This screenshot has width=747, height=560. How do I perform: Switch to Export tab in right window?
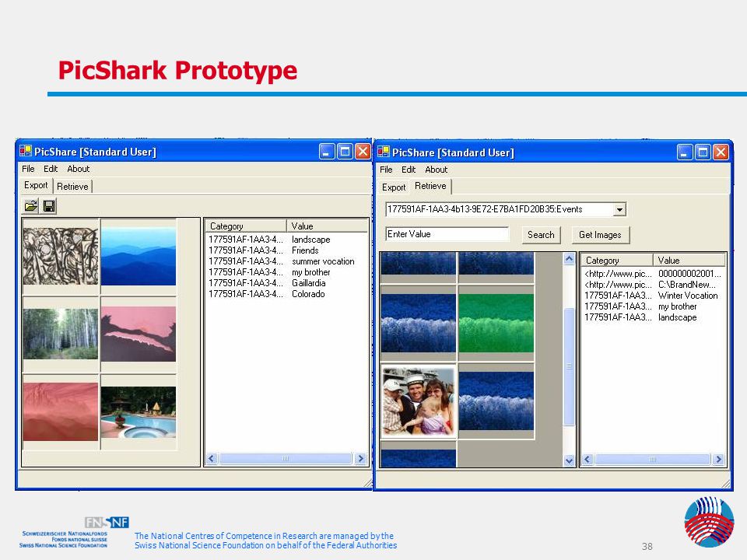[394, 187]
